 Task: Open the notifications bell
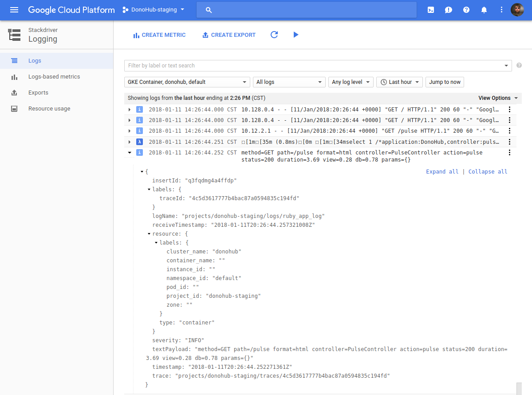pos(484,10)
